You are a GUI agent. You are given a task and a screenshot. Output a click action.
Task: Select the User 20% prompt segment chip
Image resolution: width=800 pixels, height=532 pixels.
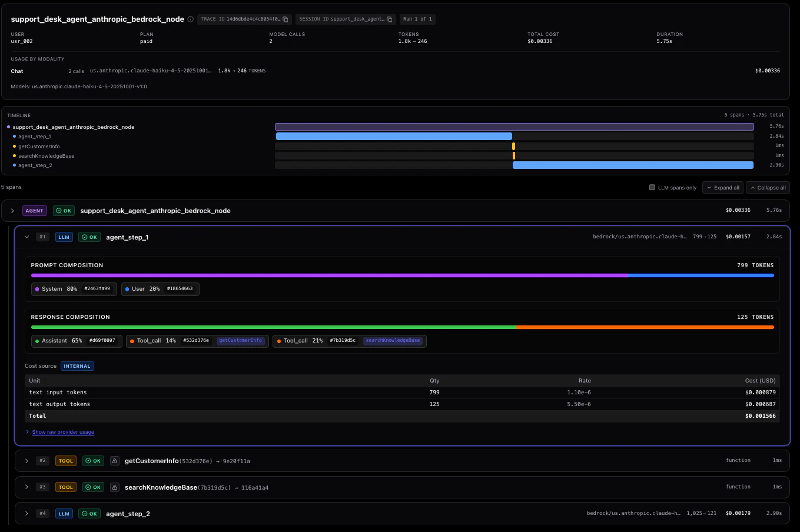pyautogui.click(x=160, y=289)
